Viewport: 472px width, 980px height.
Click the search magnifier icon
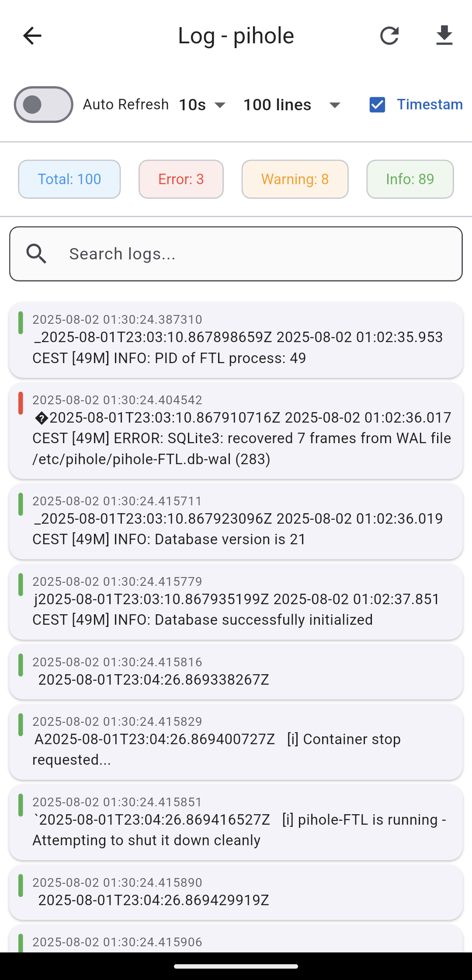coord(36,253)
